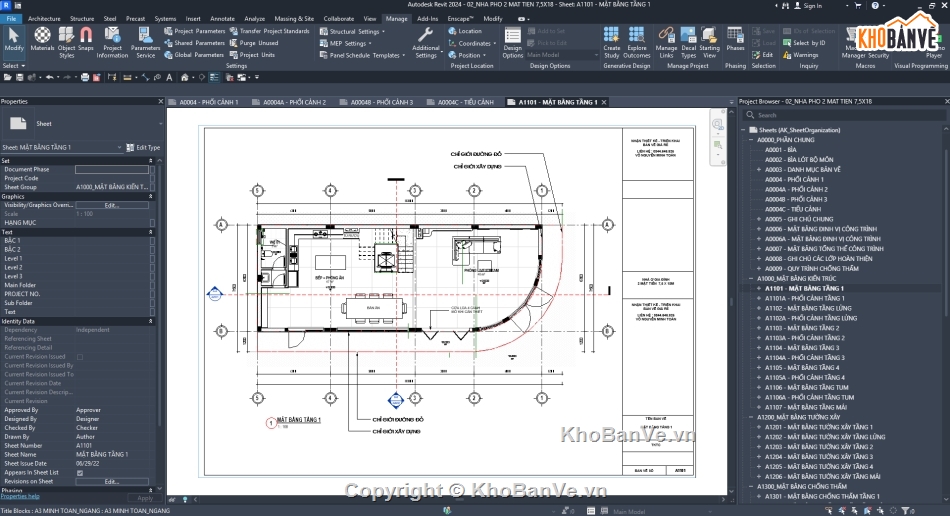950x516 pixels.
Task: Open Manage Links
Action: [666, 42]
